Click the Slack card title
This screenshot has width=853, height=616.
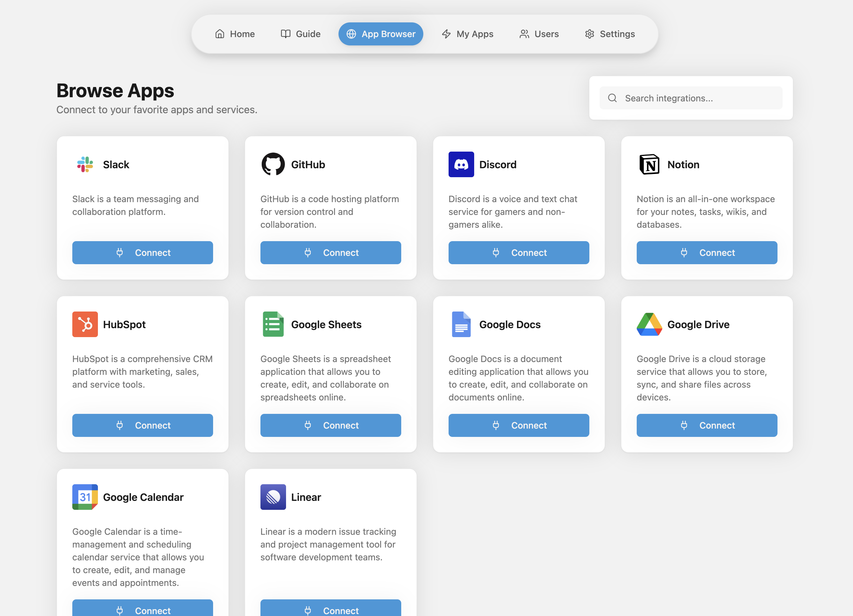[116, 165]
